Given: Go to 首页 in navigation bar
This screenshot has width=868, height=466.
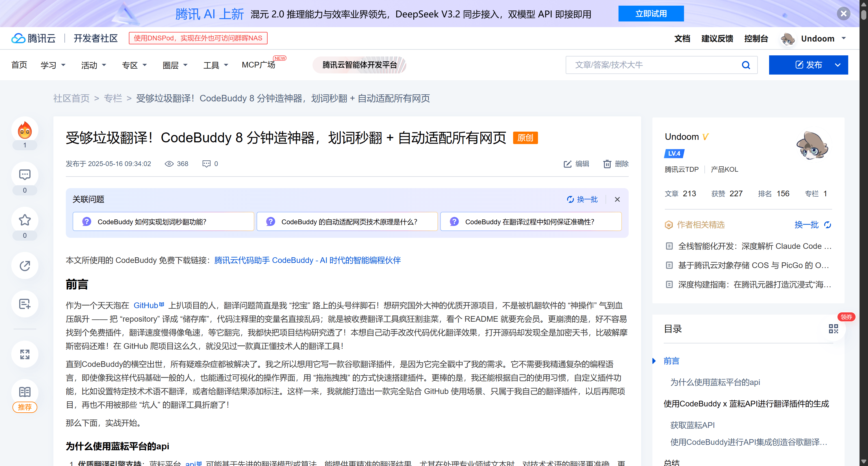Looking at the screenshot, I should pyautogui.click(x=19, y=65).
